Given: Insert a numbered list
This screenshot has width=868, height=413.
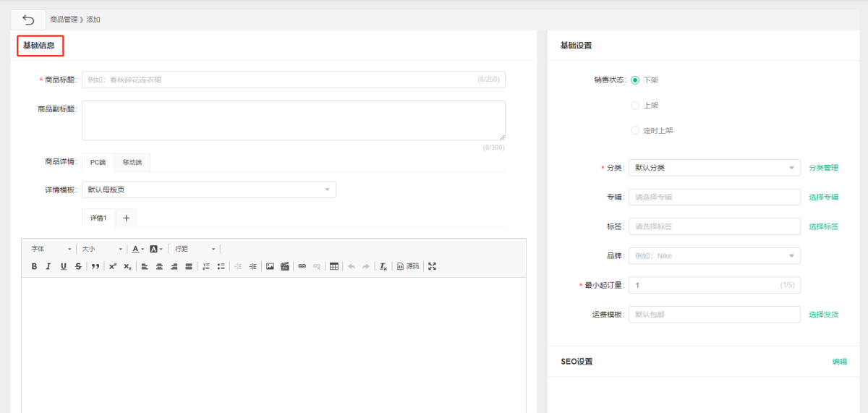Looking at the screenshot, I should pos(206,266).
